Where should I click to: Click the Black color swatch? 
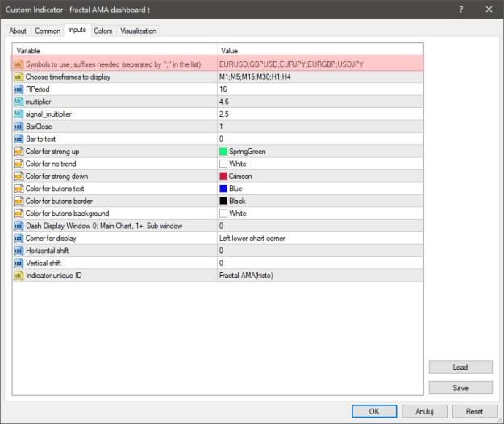click(223, 201)
